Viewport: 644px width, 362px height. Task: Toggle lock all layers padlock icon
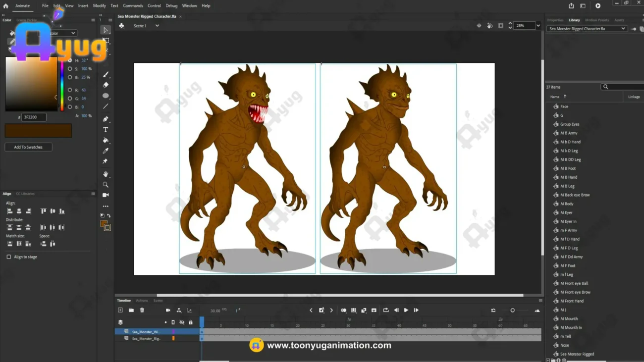191,322
